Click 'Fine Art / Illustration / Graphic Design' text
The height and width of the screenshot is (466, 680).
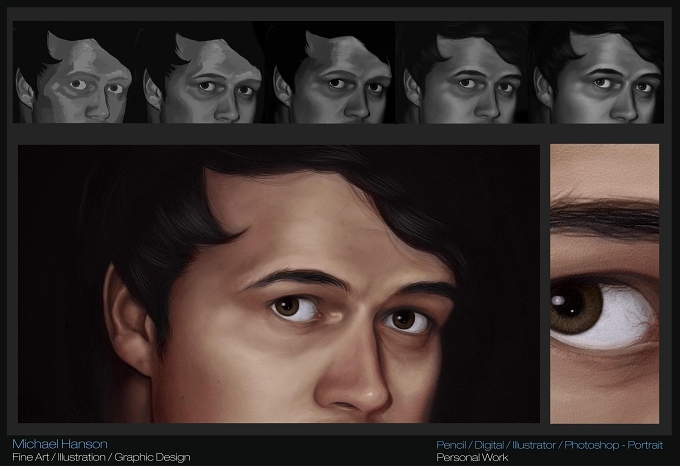101,457
